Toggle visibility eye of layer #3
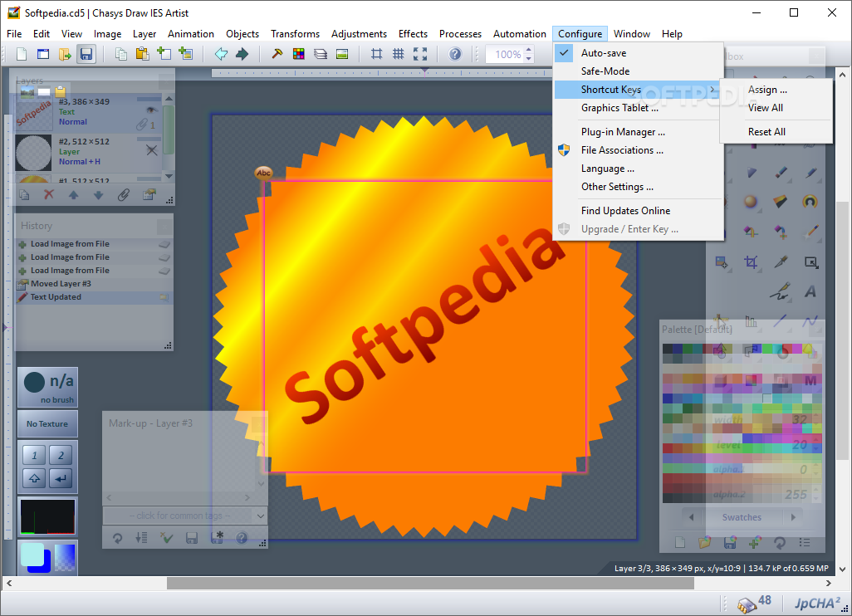 tap(152, 110)
